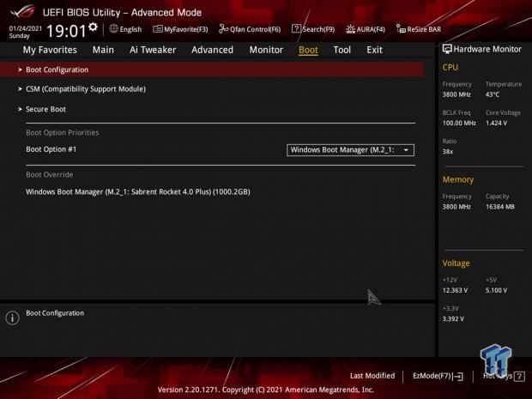This screenshot has height=399, width=532.
Task: Click Core Voltage value 1.424 V
Action: pyautogui.click(x=496, y=123)
